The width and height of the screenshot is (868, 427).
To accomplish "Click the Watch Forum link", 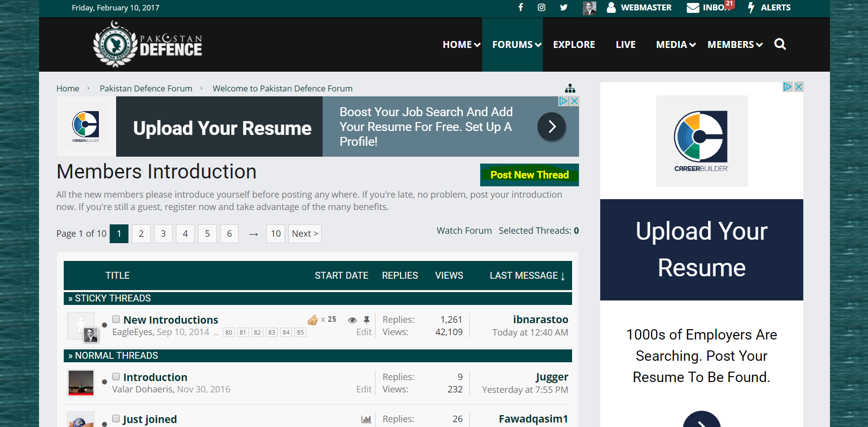I will click(x=464, y=231).
